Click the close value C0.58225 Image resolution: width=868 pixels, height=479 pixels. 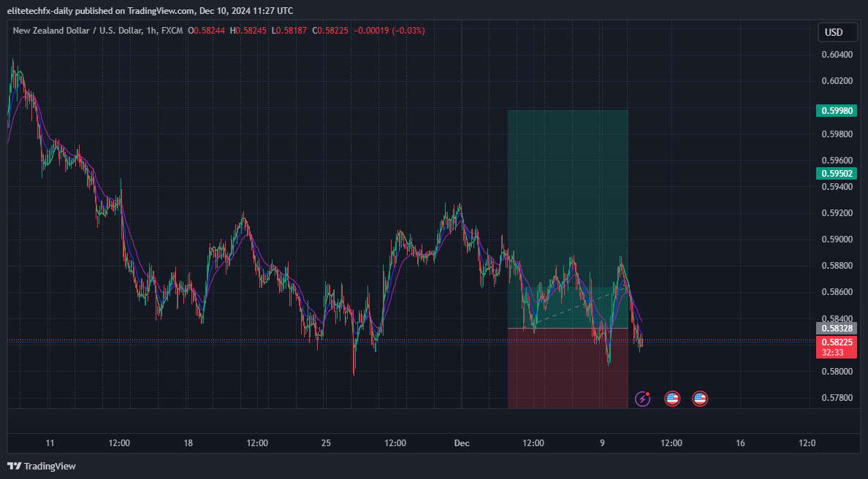(x=330, y=31)
